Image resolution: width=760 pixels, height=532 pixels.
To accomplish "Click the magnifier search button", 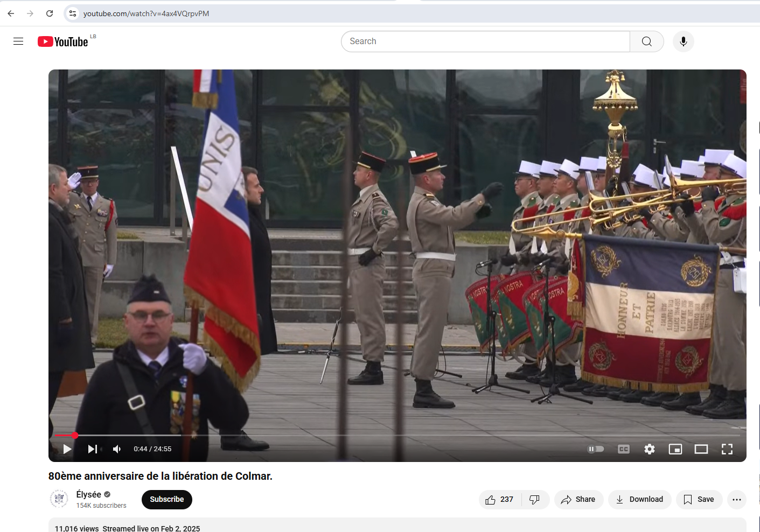I will (x=646, y=41).
